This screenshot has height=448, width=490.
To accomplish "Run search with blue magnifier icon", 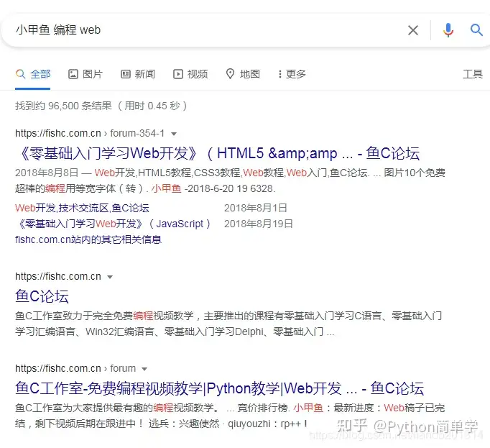I will click(x=476, y=30).
